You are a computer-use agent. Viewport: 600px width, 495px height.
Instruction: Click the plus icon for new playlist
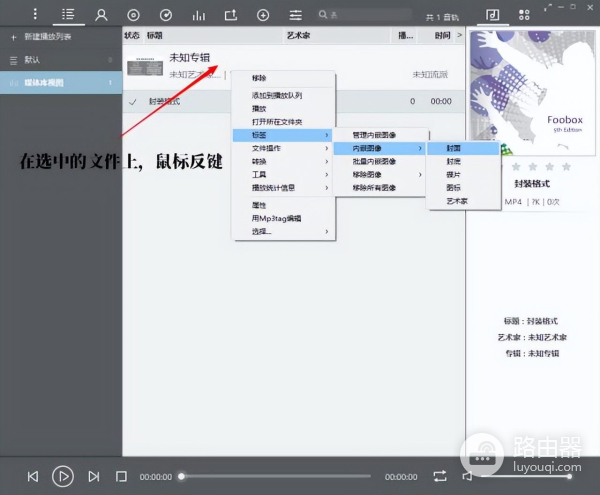coord(14,37)
